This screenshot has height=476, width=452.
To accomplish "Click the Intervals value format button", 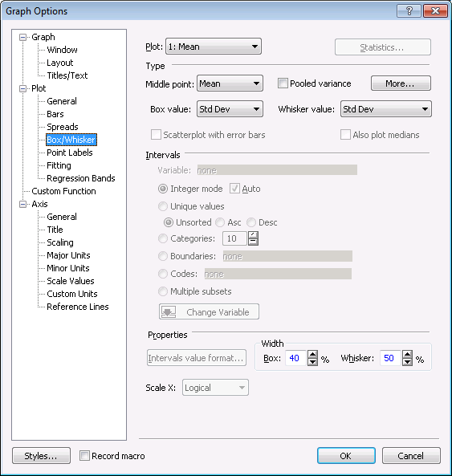I will pos(197,358).
